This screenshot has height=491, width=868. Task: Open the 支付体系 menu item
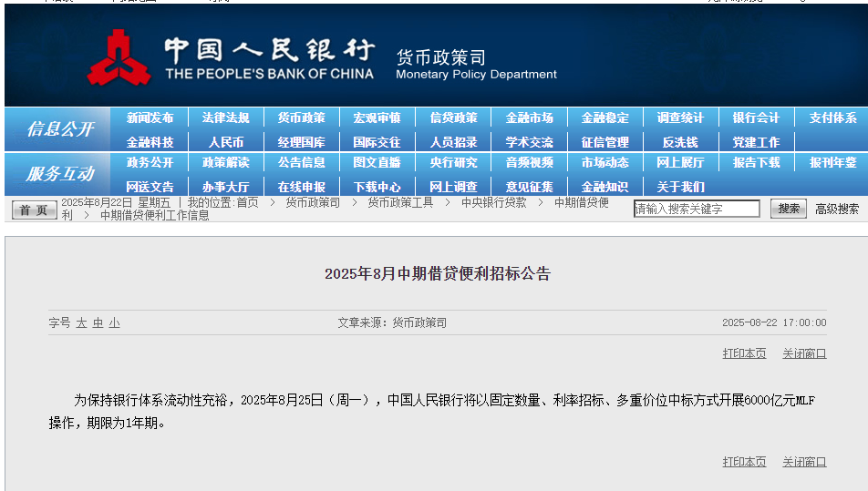click(832, 118)
